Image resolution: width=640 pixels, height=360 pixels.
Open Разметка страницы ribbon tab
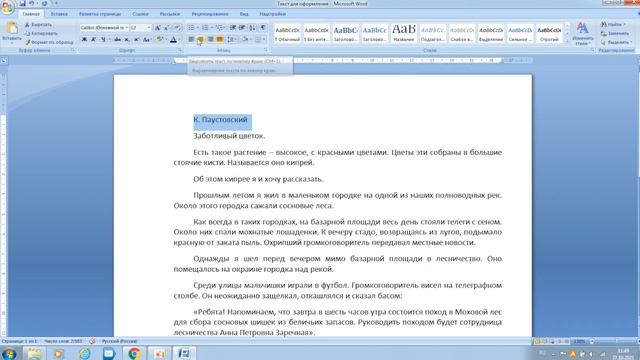click(x=100, y=14)
